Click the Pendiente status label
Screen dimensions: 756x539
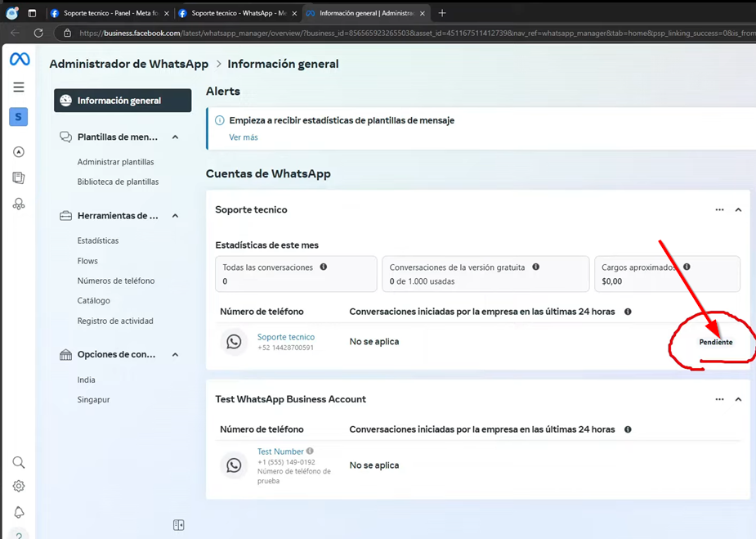coord(716,342)
